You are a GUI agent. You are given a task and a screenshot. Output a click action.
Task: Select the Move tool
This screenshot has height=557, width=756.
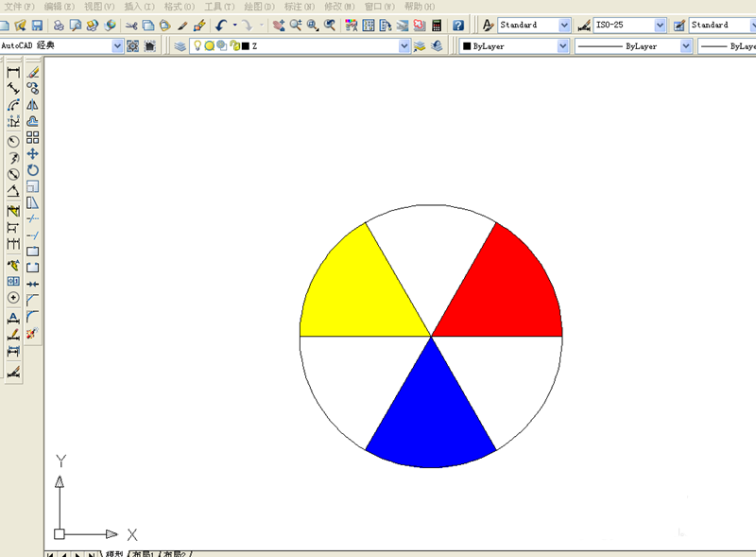point(32,154)
